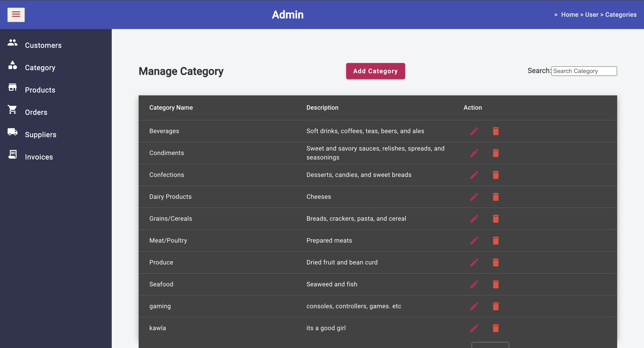The image size is (644, 348).
Task: Select the Seafood name cell
Action: (x=161, y=284)
